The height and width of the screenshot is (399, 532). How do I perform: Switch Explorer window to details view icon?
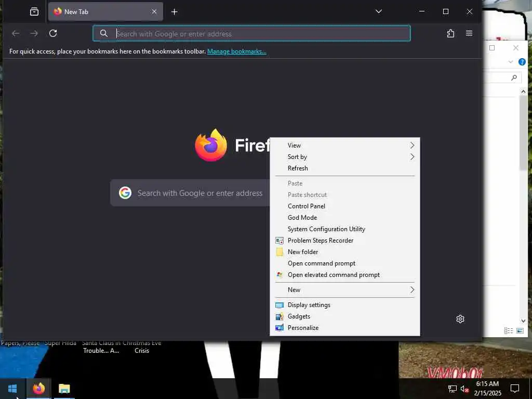click(508, 330)
